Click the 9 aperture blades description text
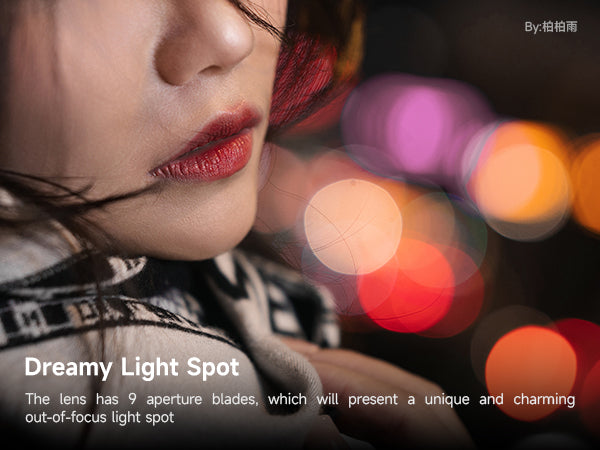 coord(300,408)
